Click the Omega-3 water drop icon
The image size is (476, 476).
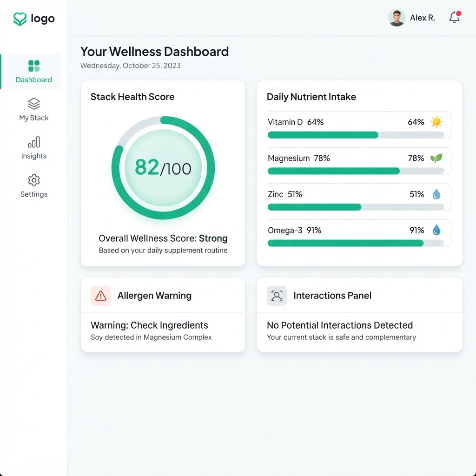click(x=436, y=230)
